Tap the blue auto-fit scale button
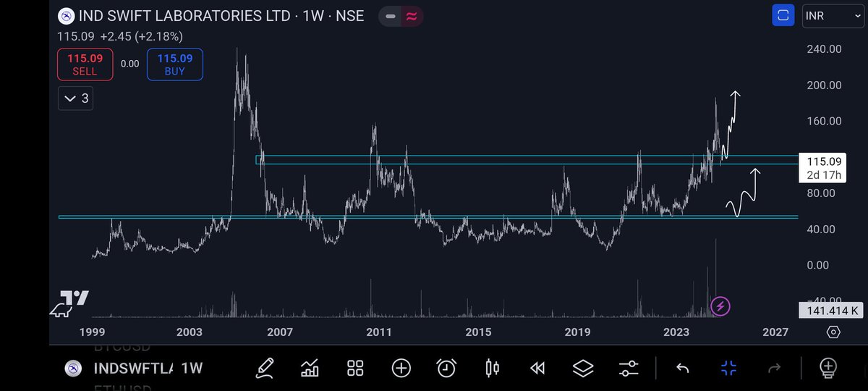 click(783, 15)
